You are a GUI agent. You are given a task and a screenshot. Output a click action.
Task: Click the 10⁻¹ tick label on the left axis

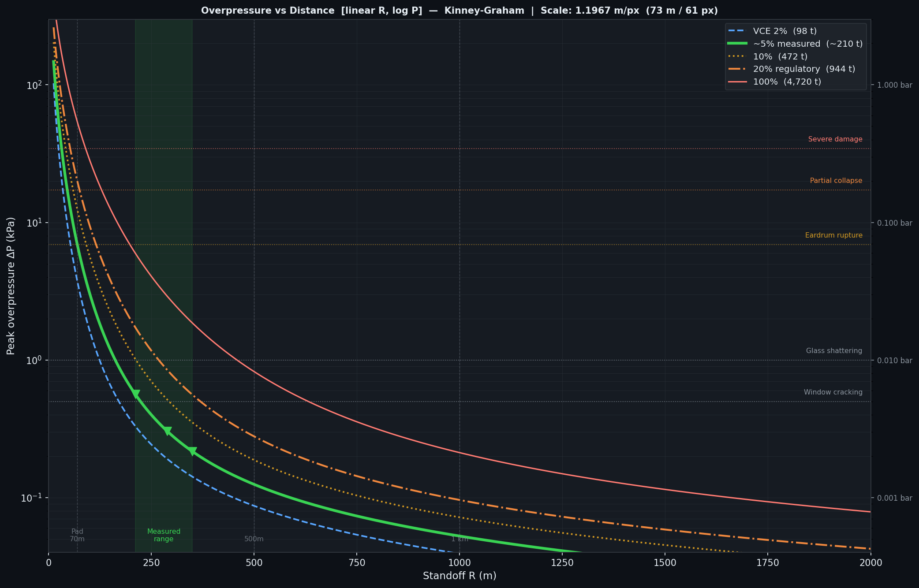[x=32, y=497]
